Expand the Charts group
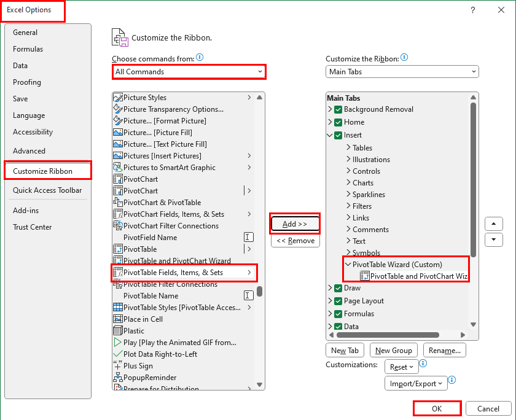The width and height of the screenshot is (516, 420). tap(348, 182)
